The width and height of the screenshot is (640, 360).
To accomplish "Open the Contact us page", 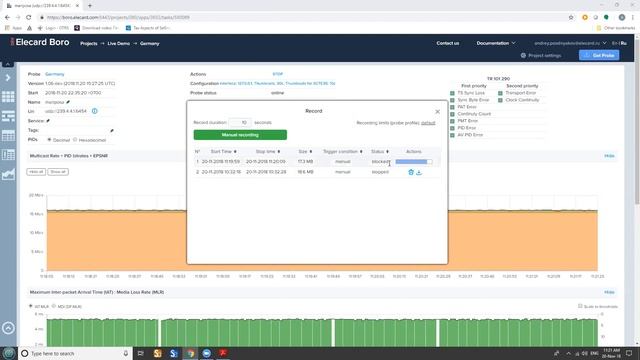I will (x=448, y=43).
